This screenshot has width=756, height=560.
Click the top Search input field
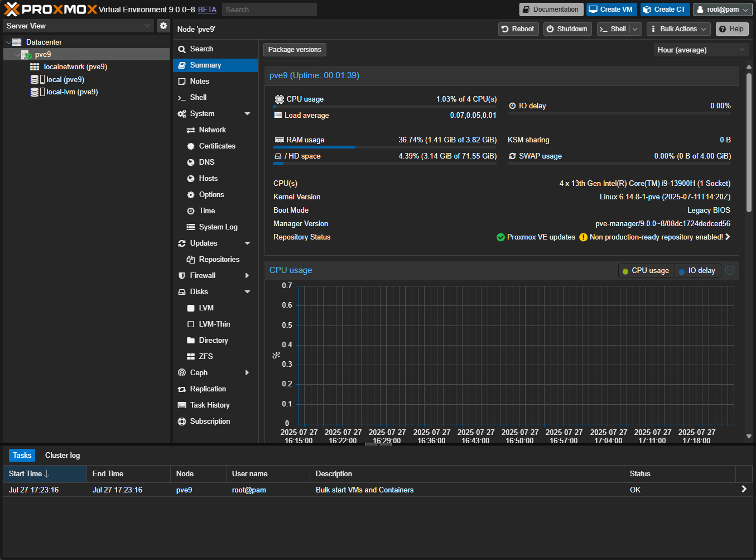click(269, 9)
